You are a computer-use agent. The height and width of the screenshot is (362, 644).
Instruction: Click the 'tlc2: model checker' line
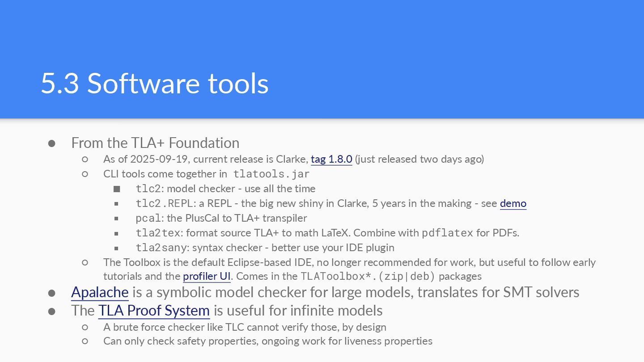coord(225,189)
